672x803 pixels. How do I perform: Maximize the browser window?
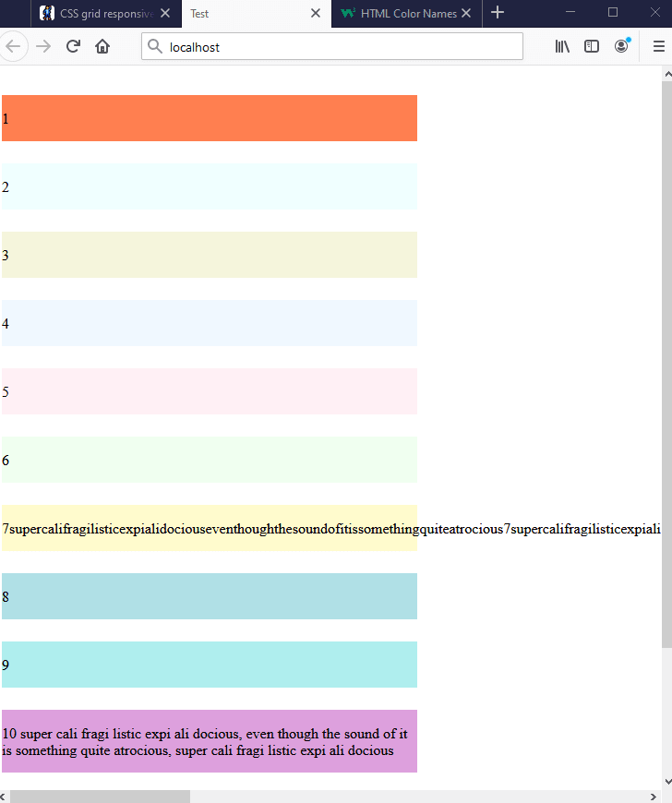613,12
